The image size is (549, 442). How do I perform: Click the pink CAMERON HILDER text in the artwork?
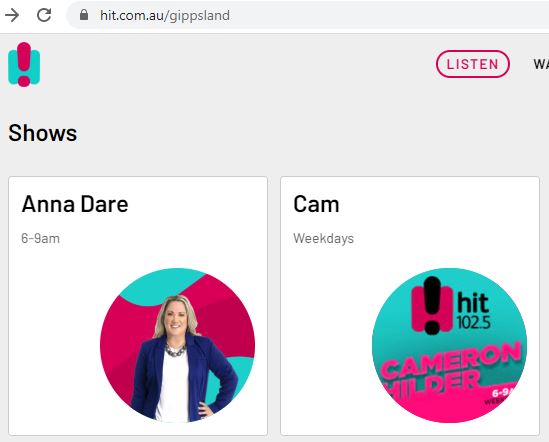450,371
